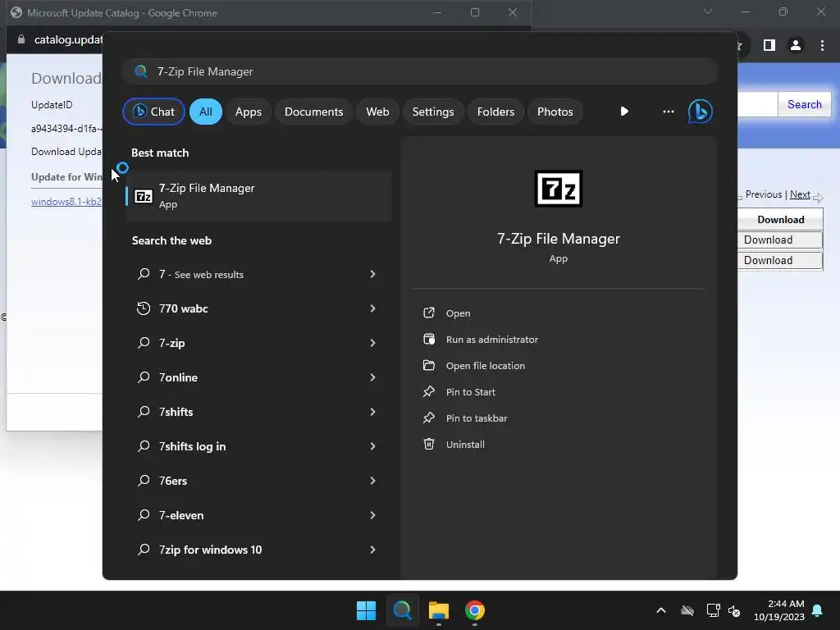Click the second Download button in the catalog list
840x630 pixels.
click(780, 260)
